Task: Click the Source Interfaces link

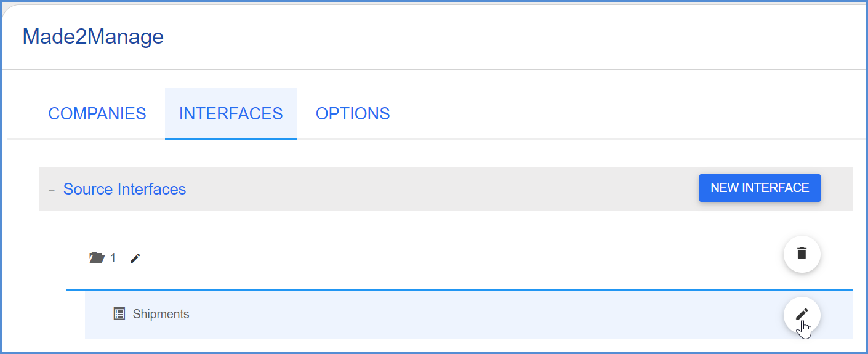Action: point(124,189)
